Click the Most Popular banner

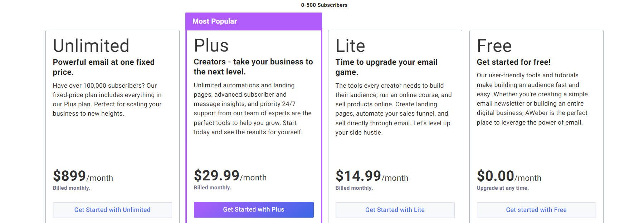tap(254, 21)
